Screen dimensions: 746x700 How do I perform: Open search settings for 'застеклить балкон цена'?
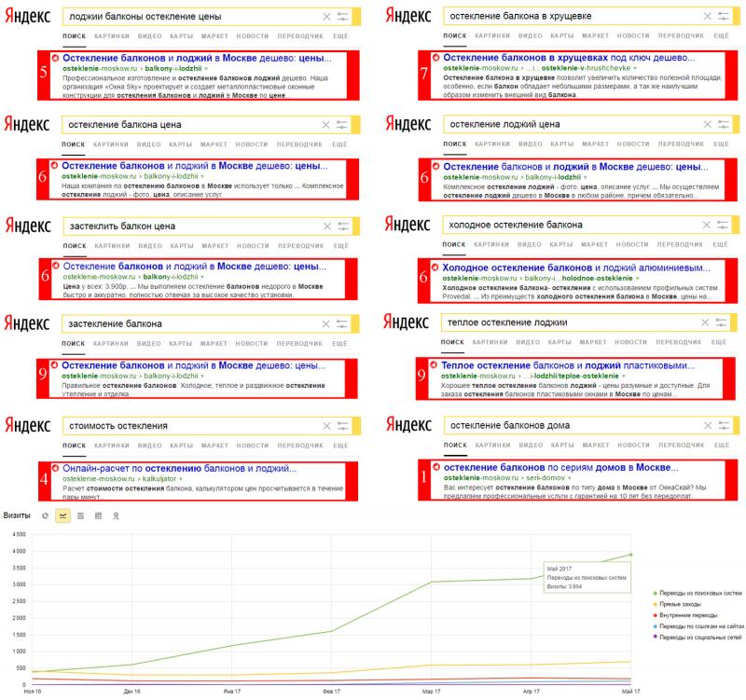pos(343,226)
